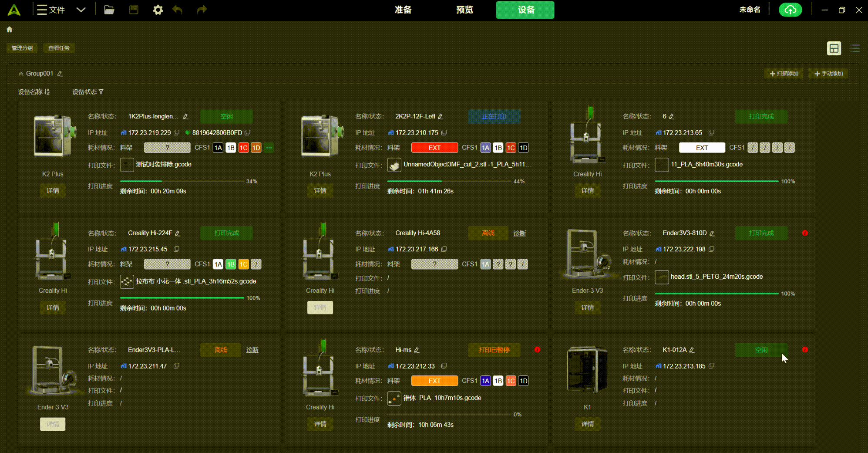This screenshot has height=453, width=868.
Task: Click the red alert icon on Ender3V3-810D
Action: 805,233
